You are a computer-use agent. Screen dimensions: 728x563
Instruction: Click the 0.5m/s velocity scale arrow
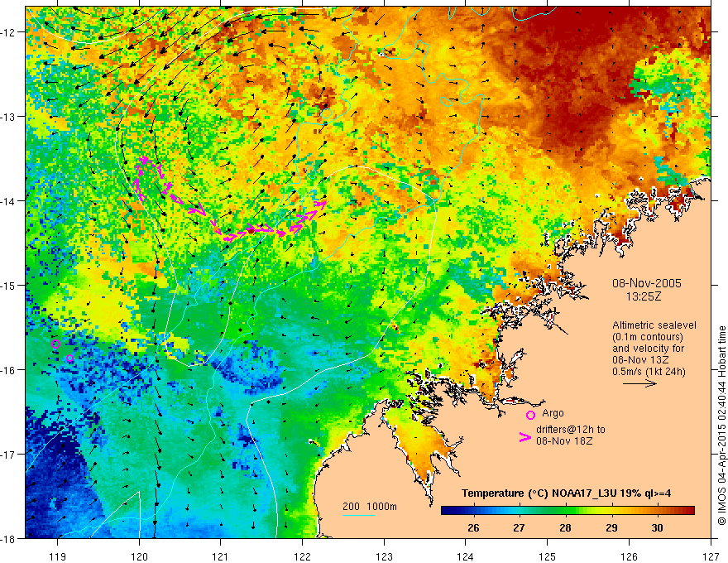point(639,383)
